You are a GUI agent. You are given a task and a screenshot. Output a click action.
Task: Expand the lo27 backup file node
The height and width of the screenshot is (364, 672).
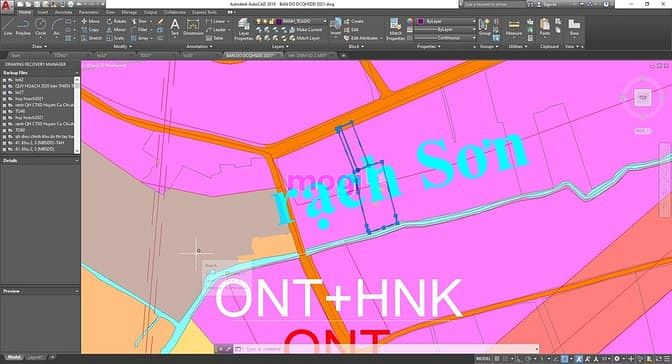pyautogui.click(x=4, y=92)
